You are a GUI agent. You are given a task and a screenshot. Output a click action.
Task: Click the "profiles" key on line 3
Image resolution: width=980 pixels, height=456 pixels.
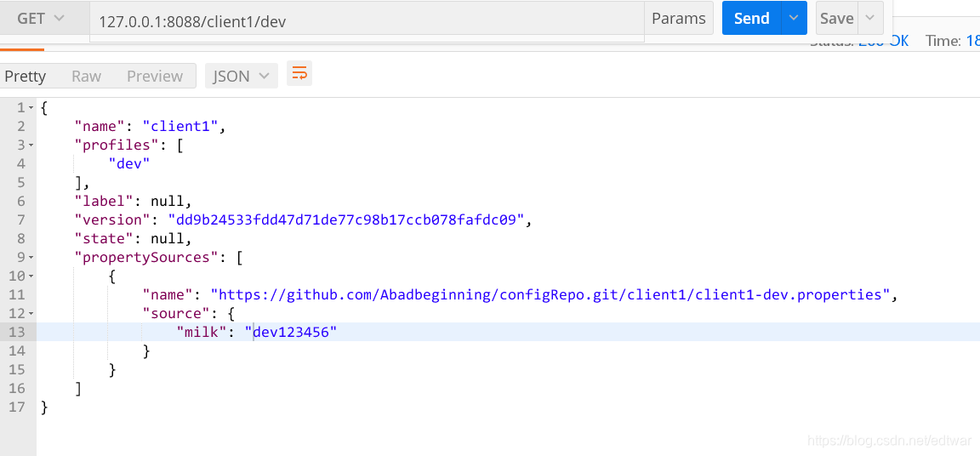click(x=117, y=145)
